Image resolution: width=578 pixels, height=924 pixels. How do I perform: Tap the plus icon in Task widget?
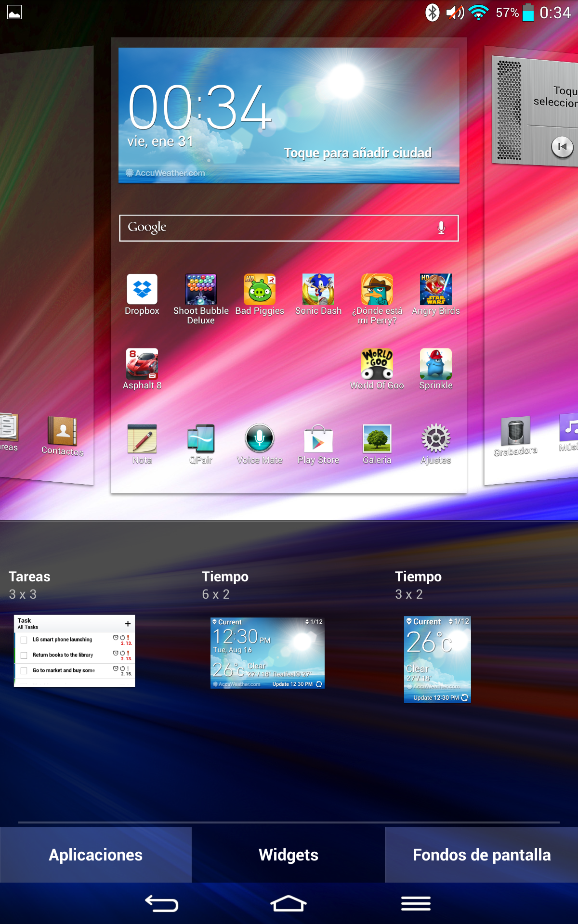click(128, 624)
